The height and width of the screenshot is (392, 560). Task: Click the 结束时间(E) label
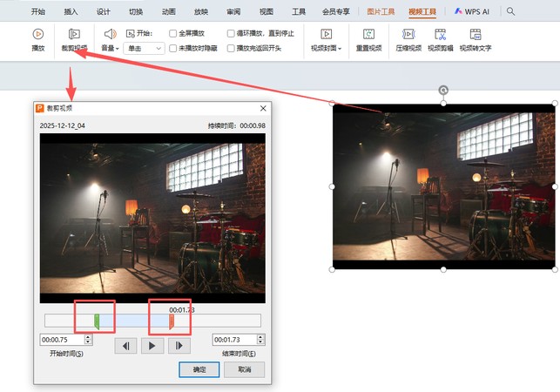(x=239, y=354)
